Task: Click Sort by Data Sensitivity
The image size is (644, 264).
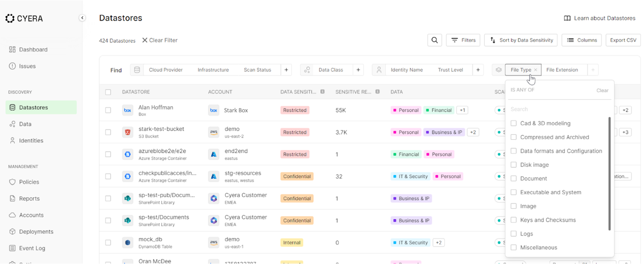Action: (521, 40)
